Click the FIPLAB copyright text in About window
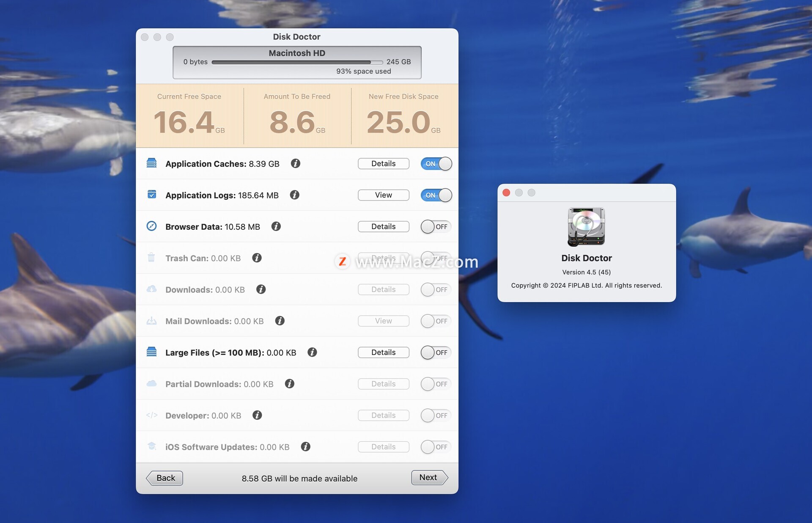 pyautogui.click(x=587, y=285)
